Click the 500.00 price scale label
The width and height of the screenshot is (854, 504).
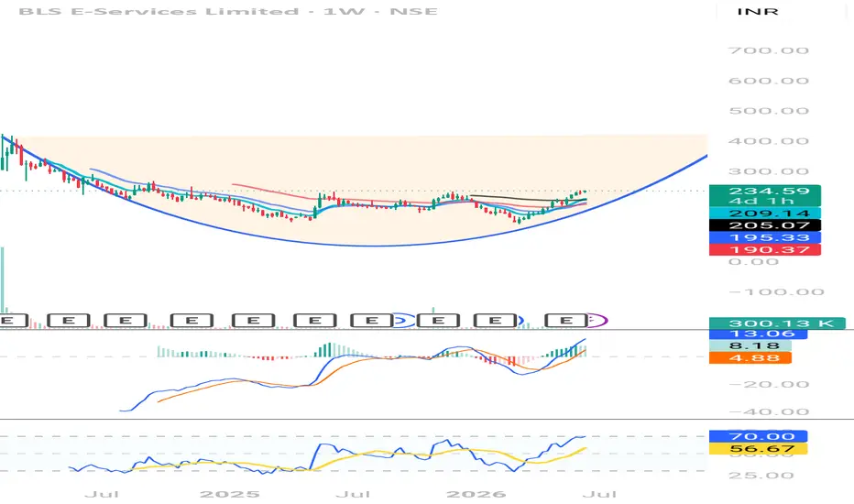pos(768,111)
